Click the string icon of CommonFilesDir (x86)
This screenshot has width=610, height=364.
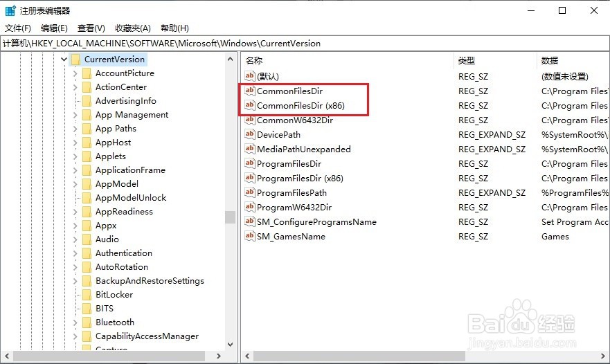click(249, 105)
